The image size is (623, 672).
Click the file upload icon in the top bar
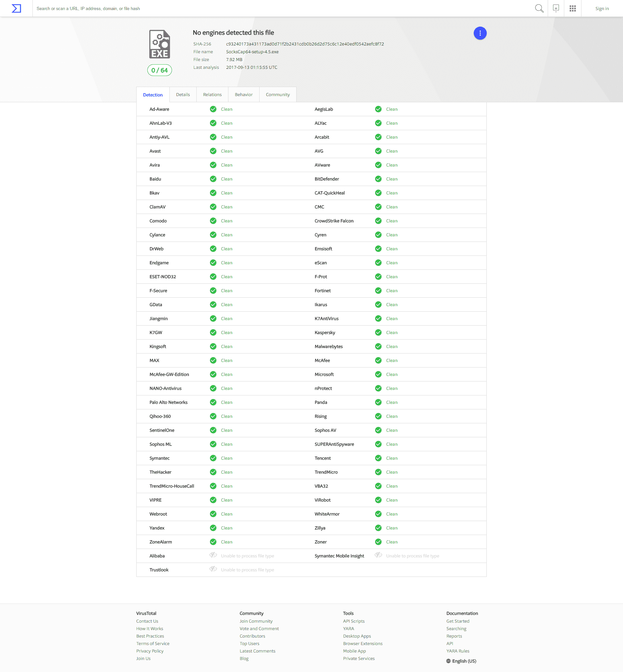[x=556, y=8]
